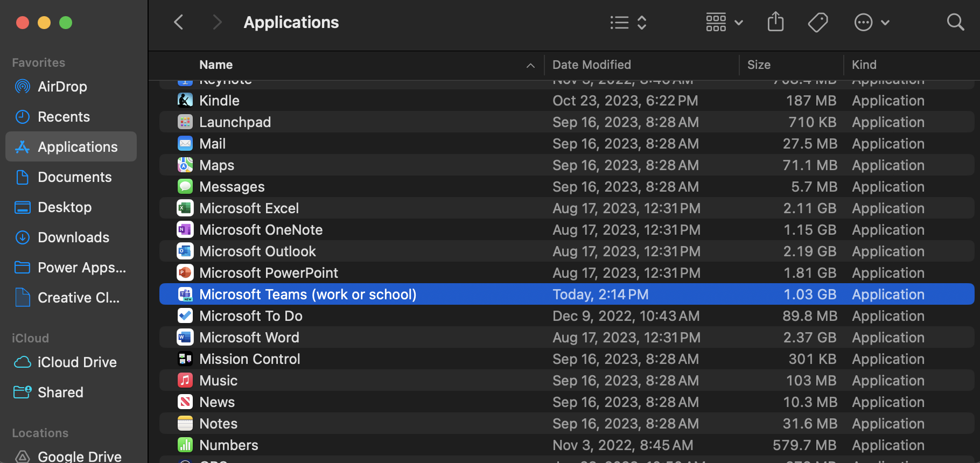Go forward with the right chevron
The width and height of the screenshot is (980, 463).
click(x=217, y=22)
